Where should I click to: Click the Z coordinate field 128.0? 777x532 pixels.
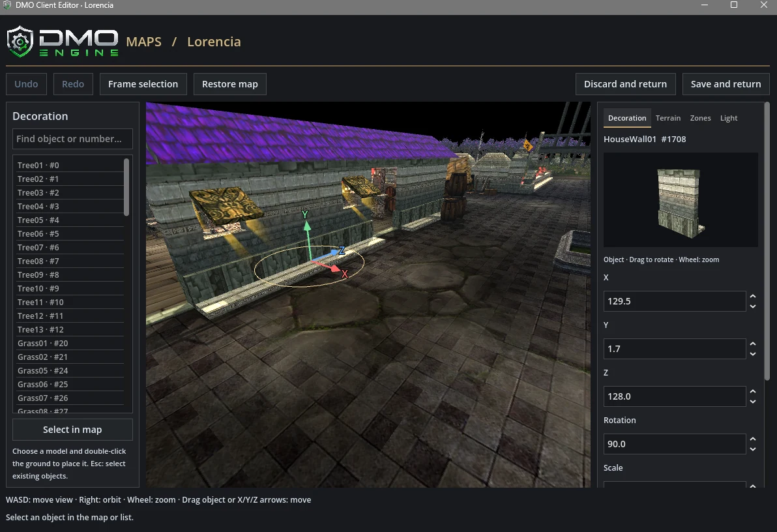675,396
